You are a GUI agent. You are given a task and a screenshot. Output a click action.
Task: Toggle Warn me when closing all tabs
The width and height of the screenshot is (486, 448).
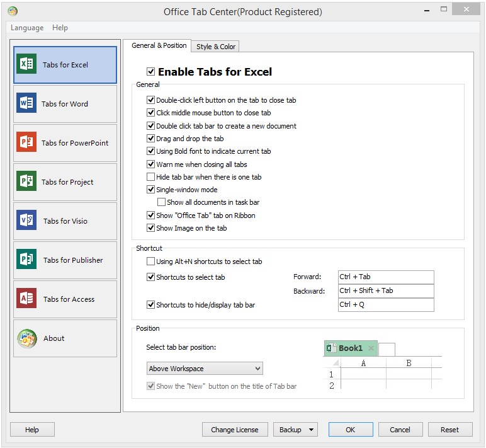pos(150,164)
